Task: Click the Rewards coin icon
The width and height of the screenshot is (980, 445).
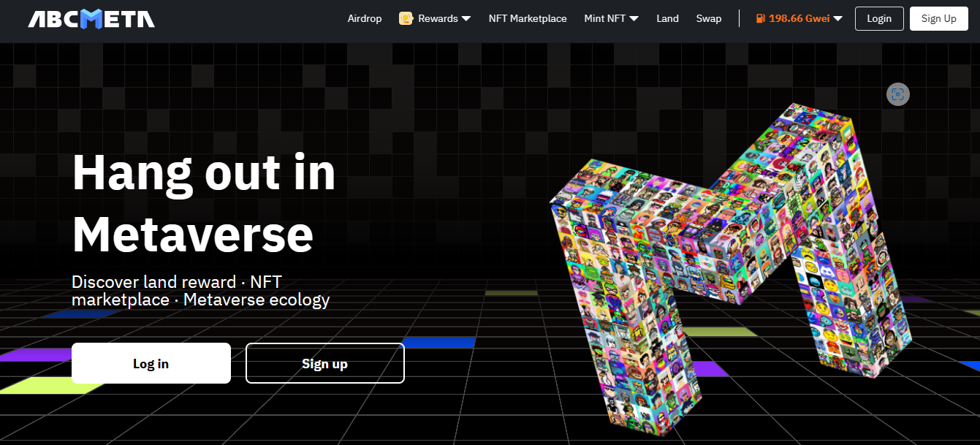Action: coord(406,19)
